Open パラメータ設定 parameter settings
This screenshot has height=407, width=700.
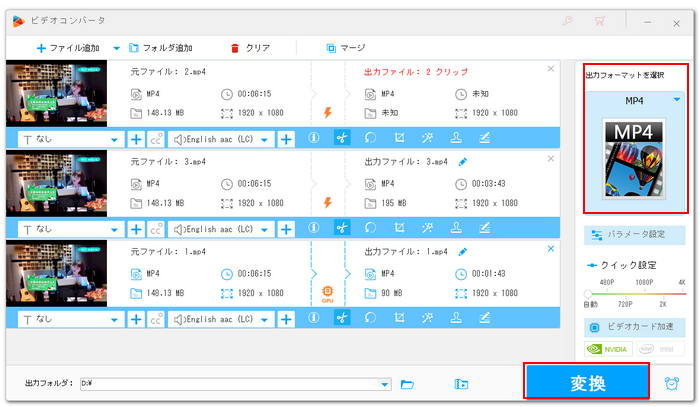[635, 236]
